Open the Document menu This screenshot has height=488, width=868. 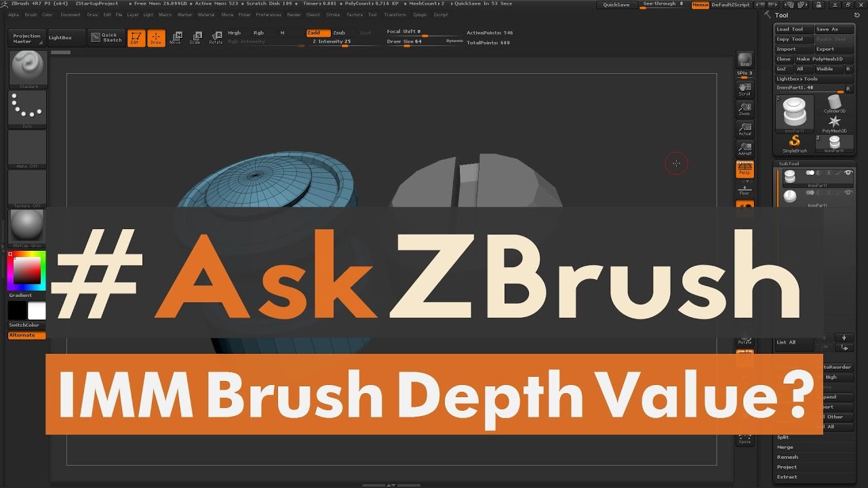pos(71,14)
